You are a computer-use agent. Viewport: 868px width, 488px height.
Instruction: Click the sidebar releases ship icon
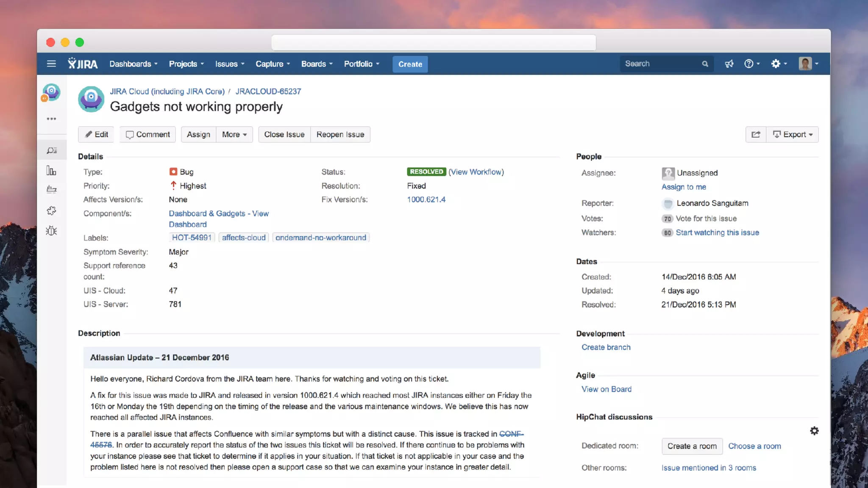point(51,189)
